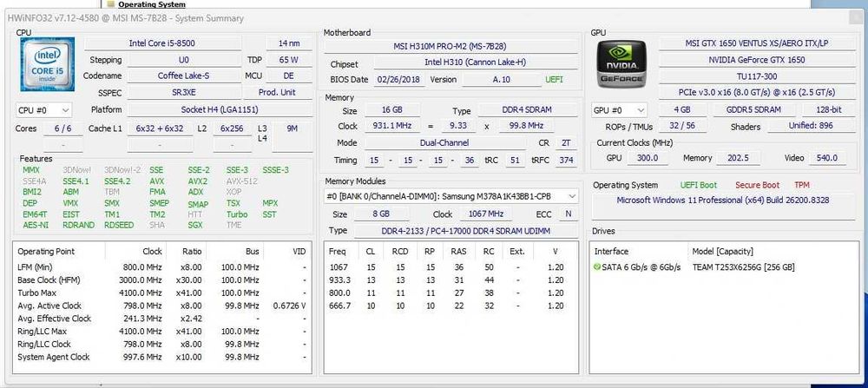The width and height of the screenshot is (868, 388).
Task: Click the Turbo Max operating point row
Action: [x=161, y=293]
